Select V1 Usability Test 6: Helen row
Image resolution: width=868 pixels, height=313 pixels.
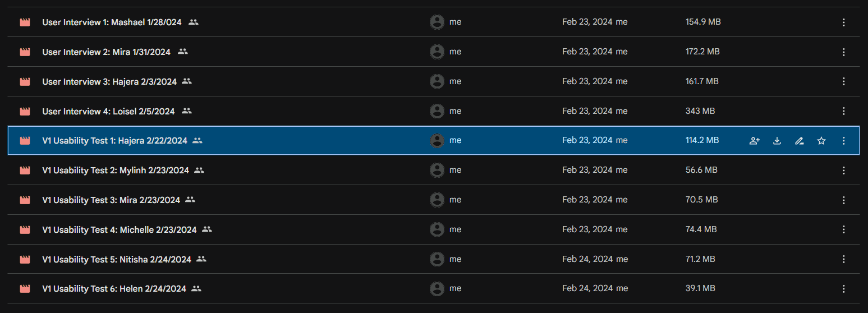(x=434, y=289)
